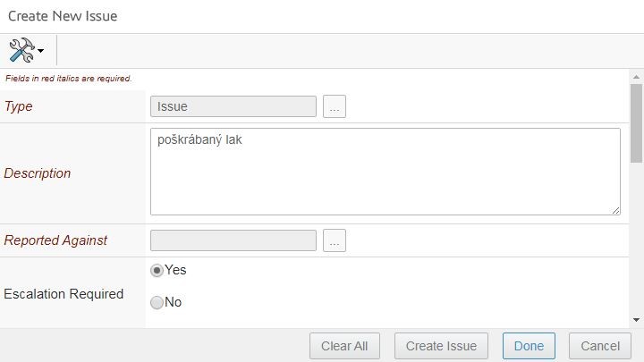This screenshot has width=644, height=362.
Task: Click the empty Reported Against field
Action: point(233,240)
